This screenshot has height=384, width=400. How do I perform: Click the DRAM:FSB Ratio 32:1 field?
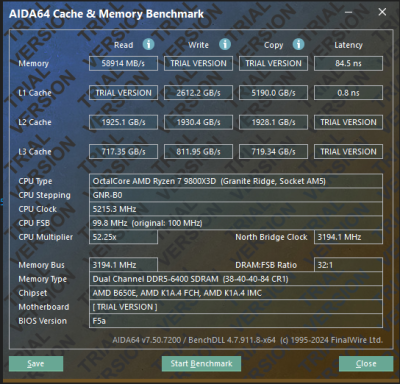[x=348, y=265]
